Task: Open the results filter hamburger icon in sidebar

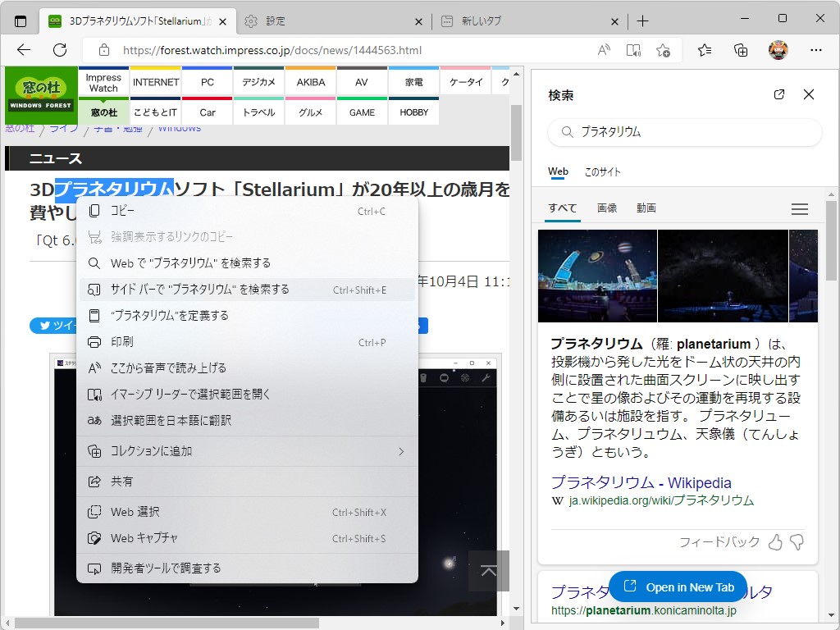Action: [800, 209]
